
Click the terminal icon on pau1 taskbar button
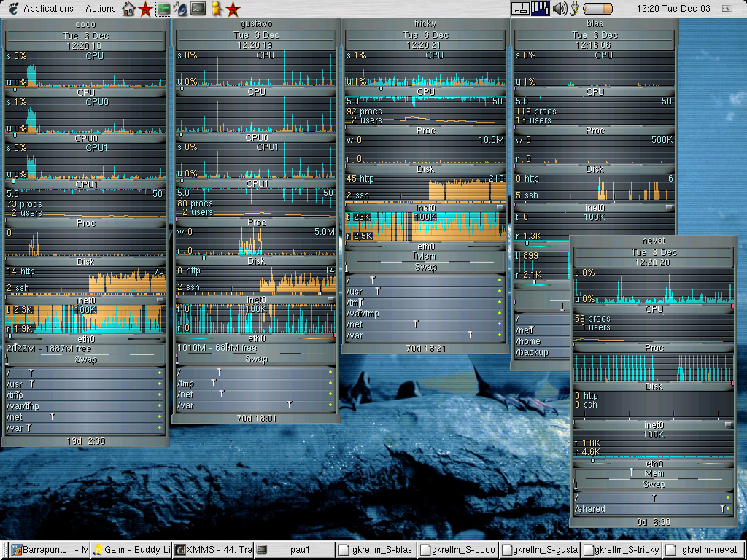[x=262, y=550]
